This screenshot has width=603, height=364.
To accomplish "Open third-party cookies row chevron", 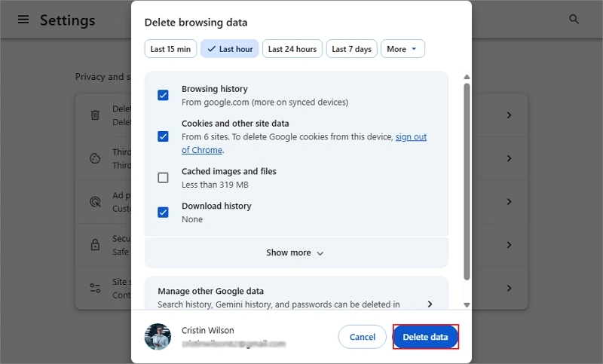I will click(510, 158).
